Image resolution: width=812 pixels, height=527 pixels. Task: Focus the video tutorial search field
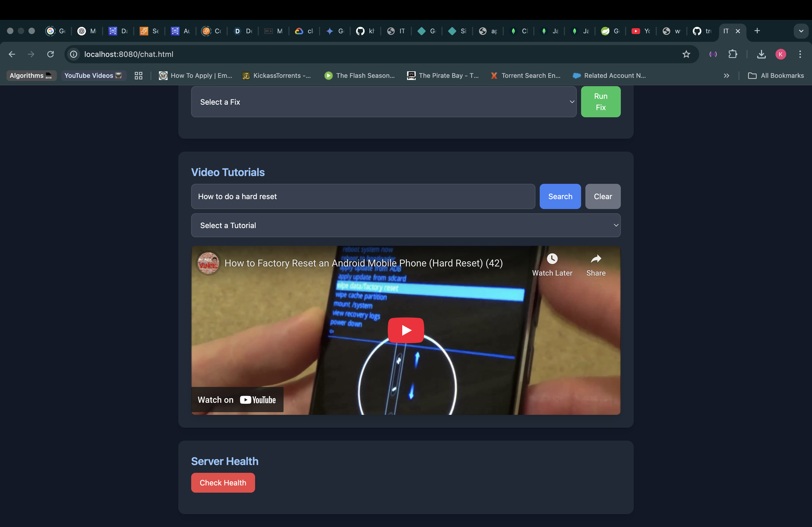[x=363, y=196]
